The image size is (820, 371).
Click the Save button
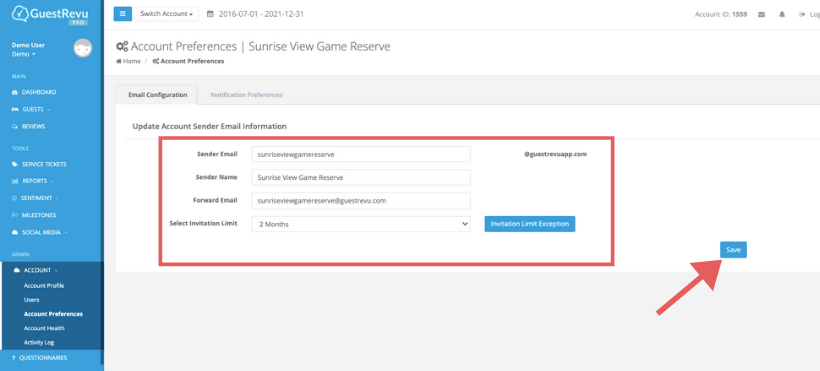click(x=733, y=250)
